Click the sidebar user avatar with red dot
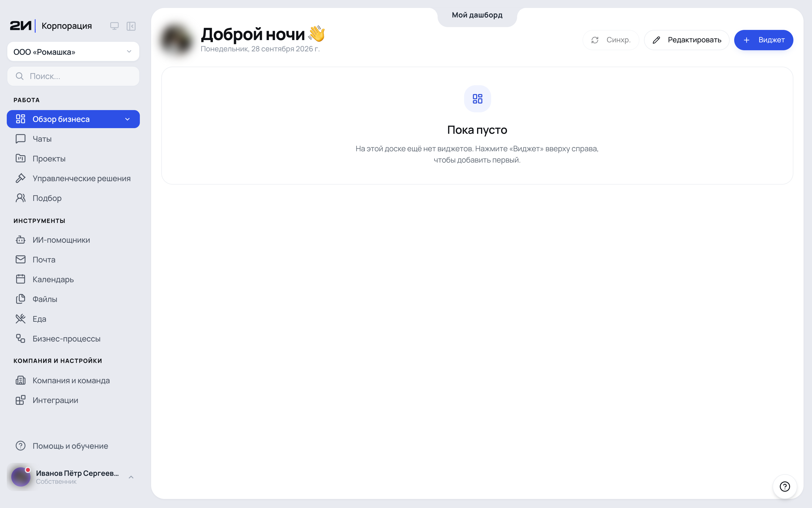This screenshot has height=508, width=812. [x=21, y=477]
